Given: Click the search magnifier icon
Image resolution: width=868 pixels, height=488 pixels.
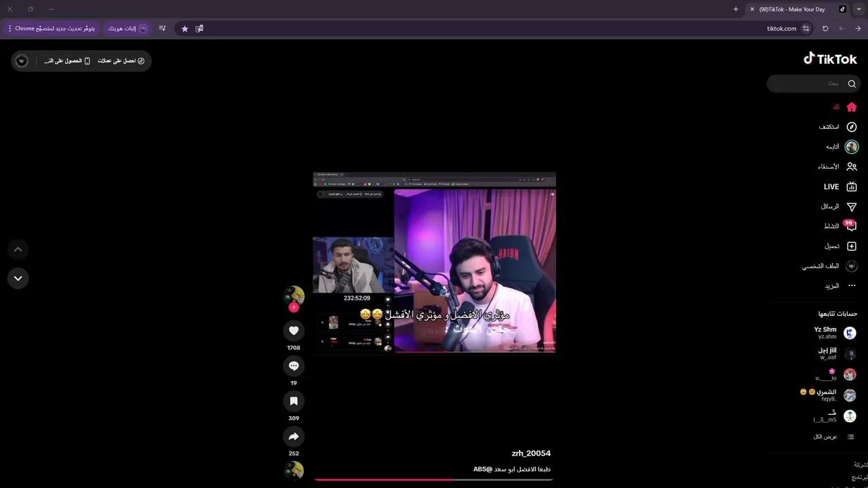Looking at the screenshot, I should coord(852,83).
